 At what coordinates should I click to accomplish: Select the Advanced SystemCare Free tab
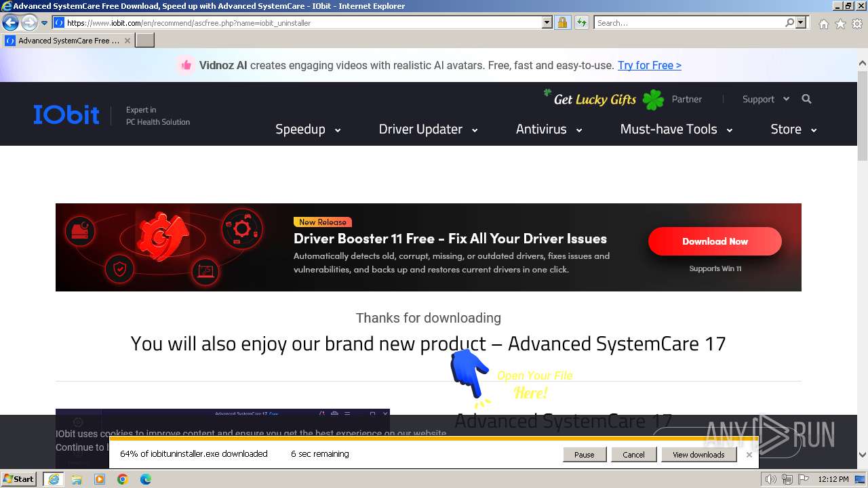68,41
